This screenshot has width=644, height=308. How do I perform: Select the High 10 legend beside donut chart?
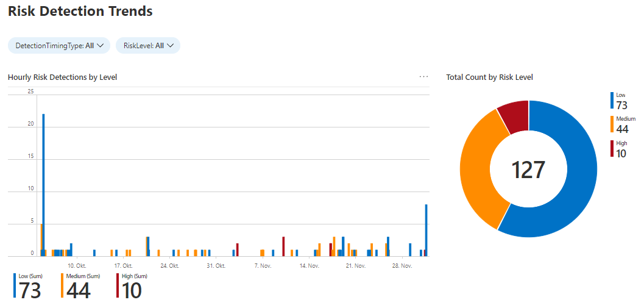click(618, 149)
